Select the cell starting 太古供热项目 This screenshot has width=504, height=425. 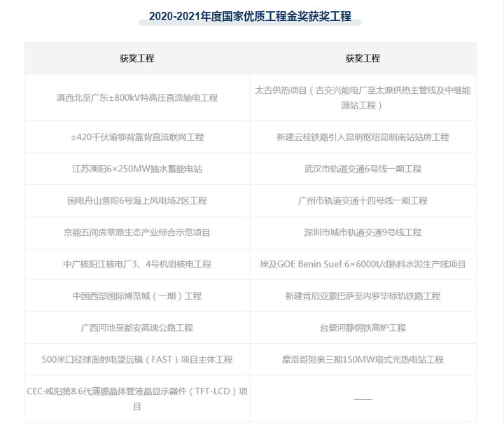pos(363,98)
